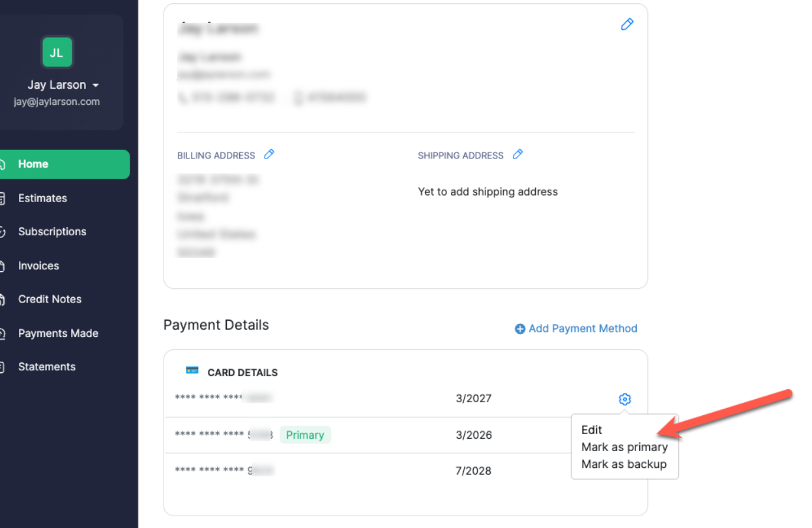
Task: Expand the Jay Larson account dropdown
Action: (95, 85)
